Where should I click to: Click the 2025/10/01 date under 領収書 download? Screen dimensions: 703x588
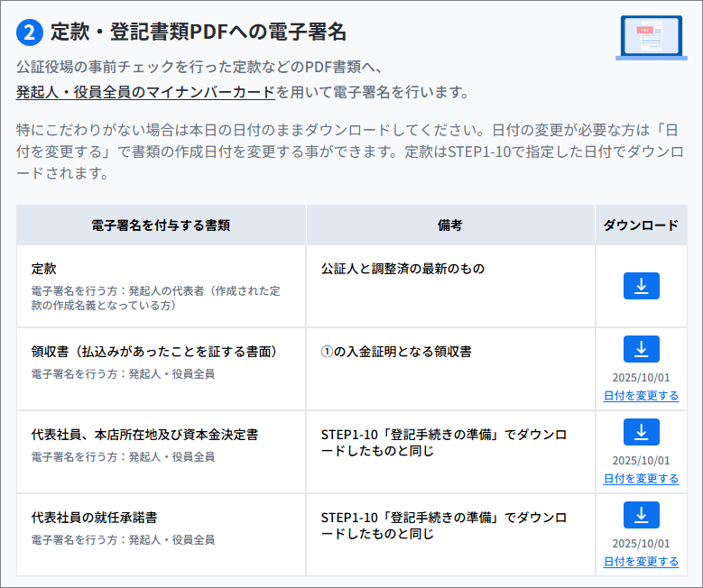click(641, 378)
